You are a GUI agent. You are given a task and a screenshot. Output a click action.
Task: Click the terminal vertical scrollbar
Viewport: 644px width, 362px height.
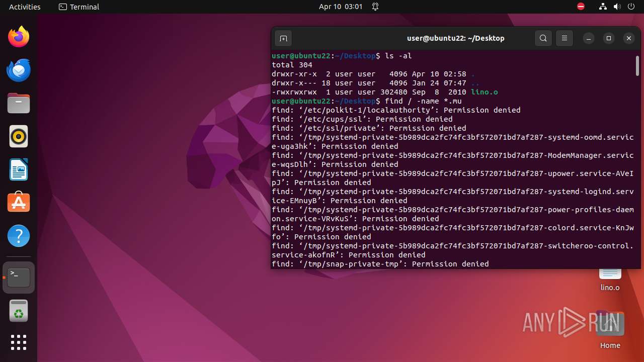pos(637,66)
